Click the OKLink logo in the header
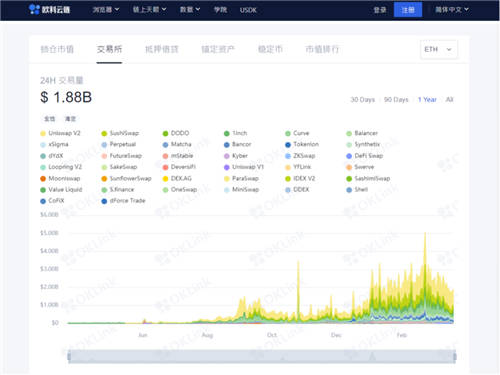Viewport: 500px width, 375px height. pyautogui.click(x=49, y=9)
